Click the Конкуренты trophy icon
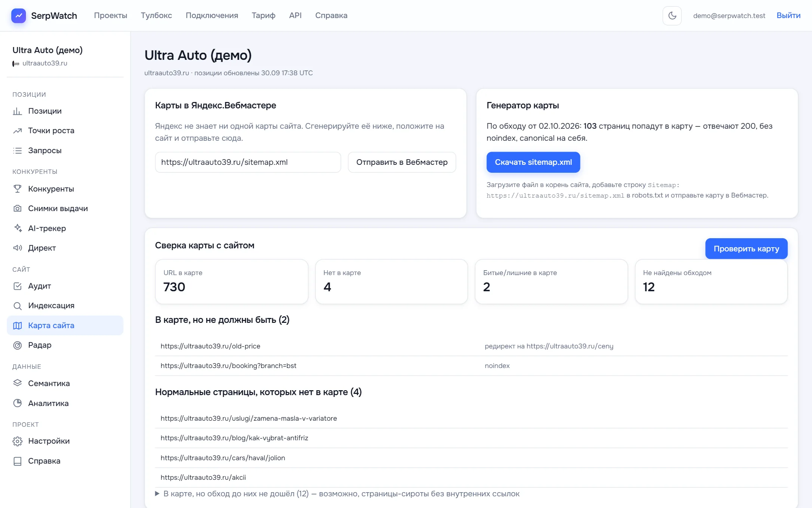The image size is (812, 508). tap(17, 189)
